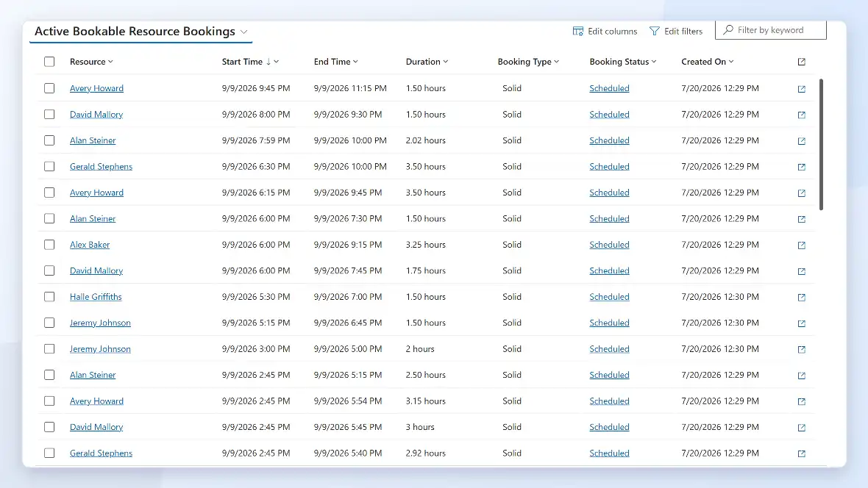The image size is (868, 488).
Task: Open Halle Griffiths resource link
Action: (96, 297)
